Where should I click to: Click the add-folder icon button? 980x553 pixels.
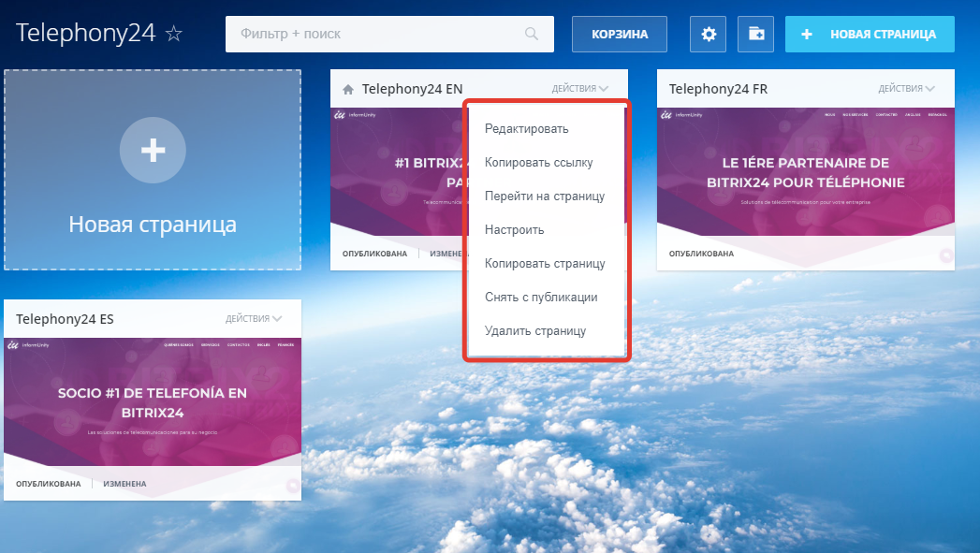coord(755,35)
